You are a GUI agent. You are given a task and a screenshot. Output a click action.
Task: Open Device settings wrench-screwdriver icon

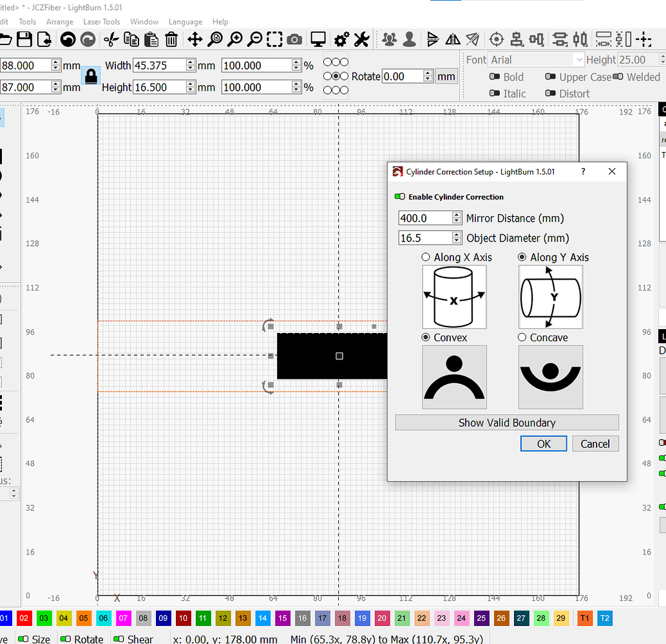(x=362, y=39)
